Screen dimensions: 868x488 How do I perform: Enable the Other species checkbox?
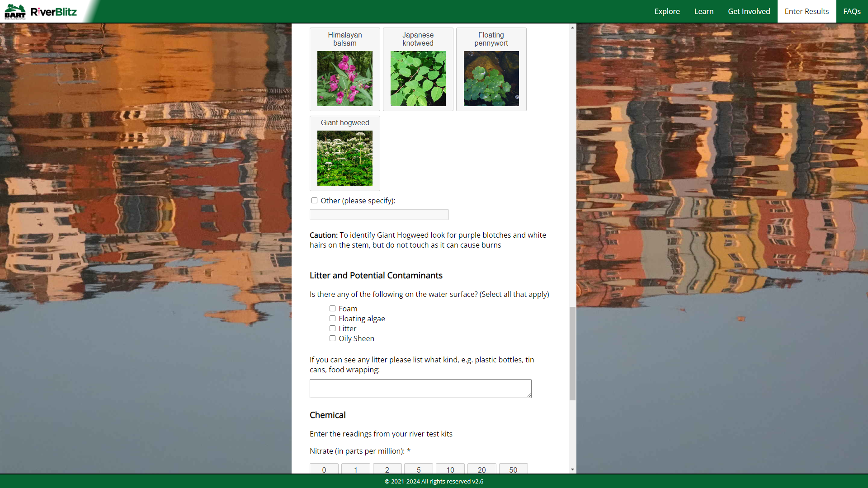(x=314, y=200)
